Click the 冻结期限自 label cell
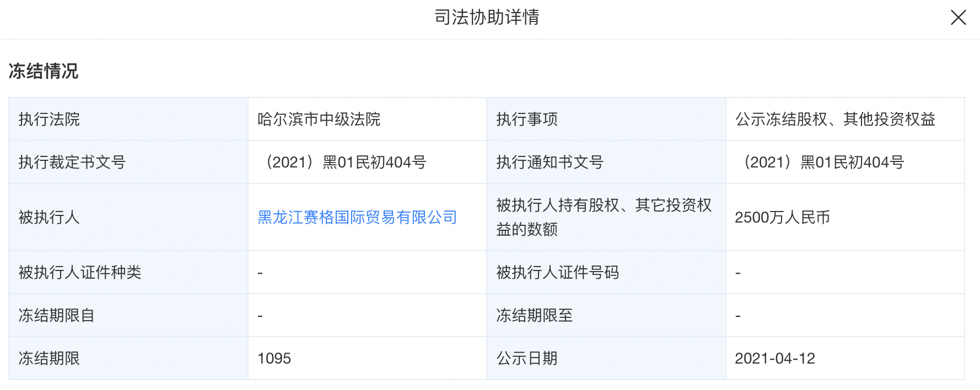Viewport: 980px width, 390px height. pos(57,316)
